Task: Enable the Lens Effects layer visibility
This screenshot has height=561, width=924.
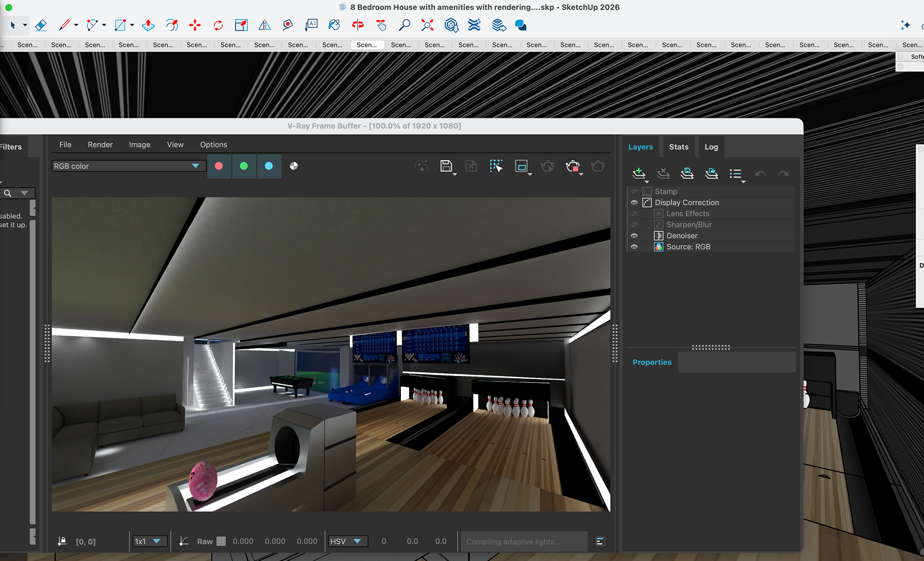Action: pos(634,214)
